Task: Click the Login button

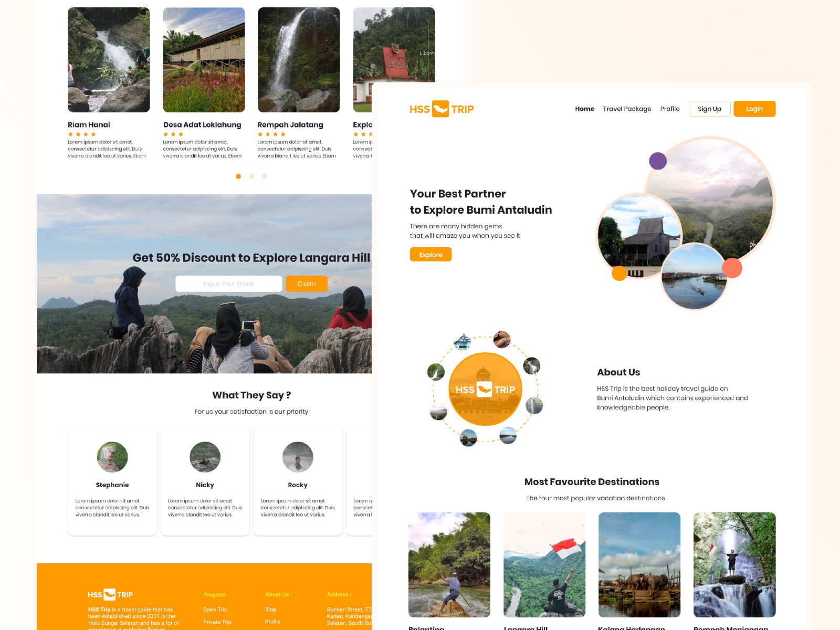Action: click(754, 109)
